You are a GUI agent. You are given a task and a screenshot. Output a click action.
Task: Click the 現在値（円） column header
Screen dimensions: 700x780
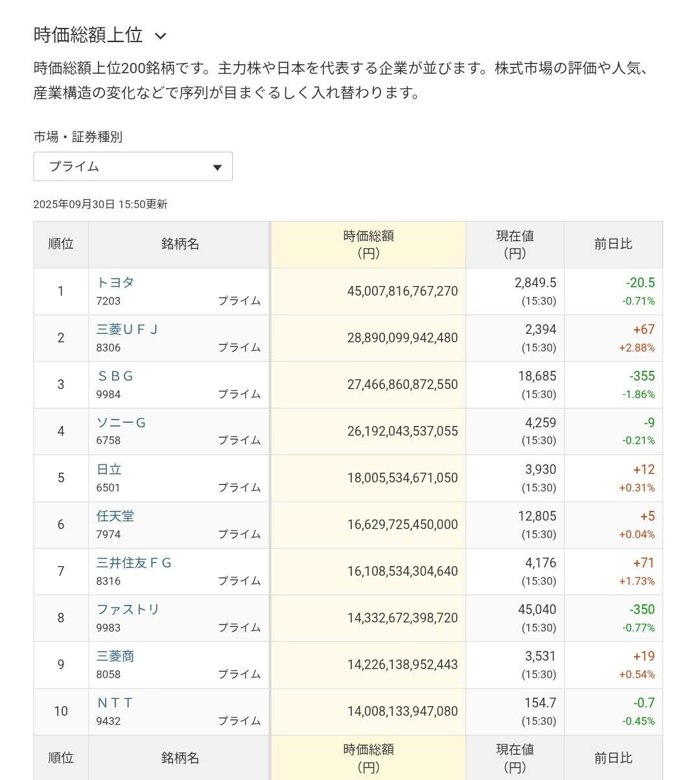coord(515,244)
